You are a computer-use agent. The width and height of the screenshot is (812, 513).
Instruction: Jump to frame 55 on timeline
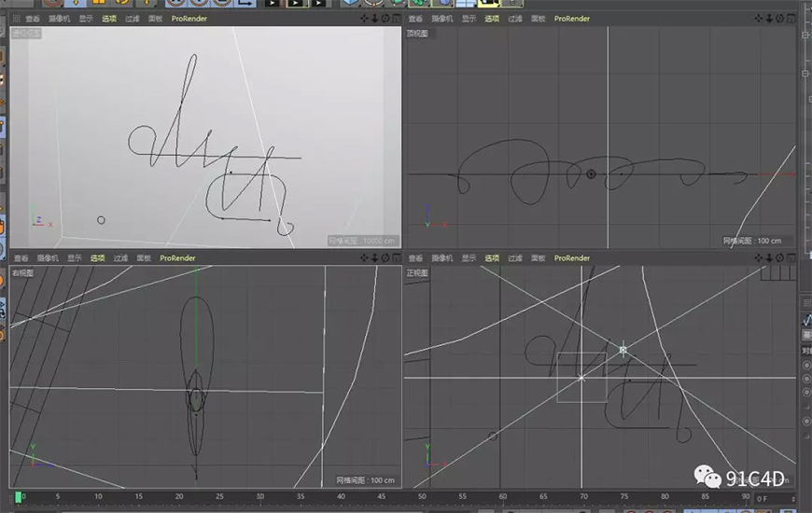click(462, 496)
